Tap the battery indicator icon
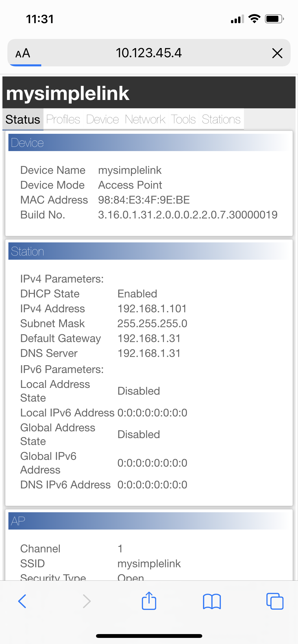This screenshot has width=298, height=644. (274, 19)
